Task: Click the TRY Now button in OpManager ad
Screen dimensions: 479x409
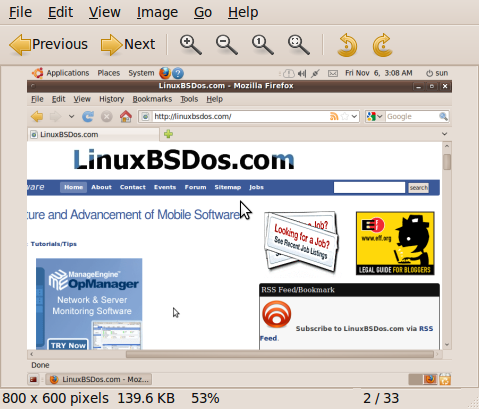Action: pos(68,345)
